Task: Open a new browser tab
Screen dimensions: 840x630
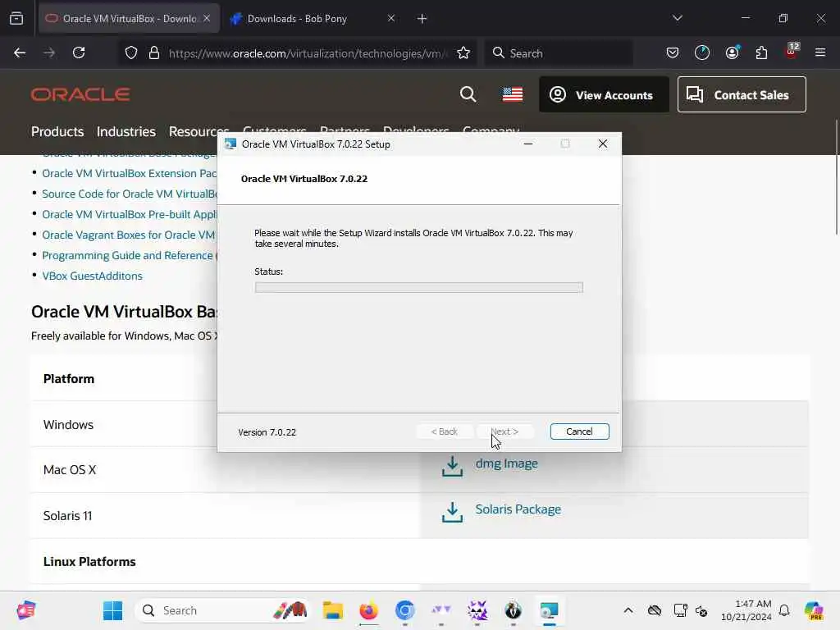Action: point(422,19)
